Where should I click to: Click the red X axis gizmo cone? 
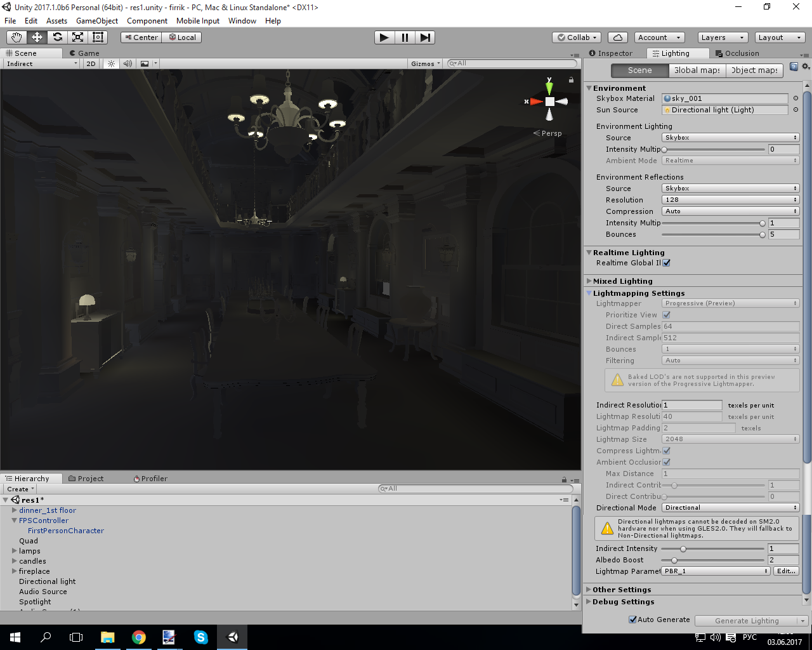(x=535, y=102)
